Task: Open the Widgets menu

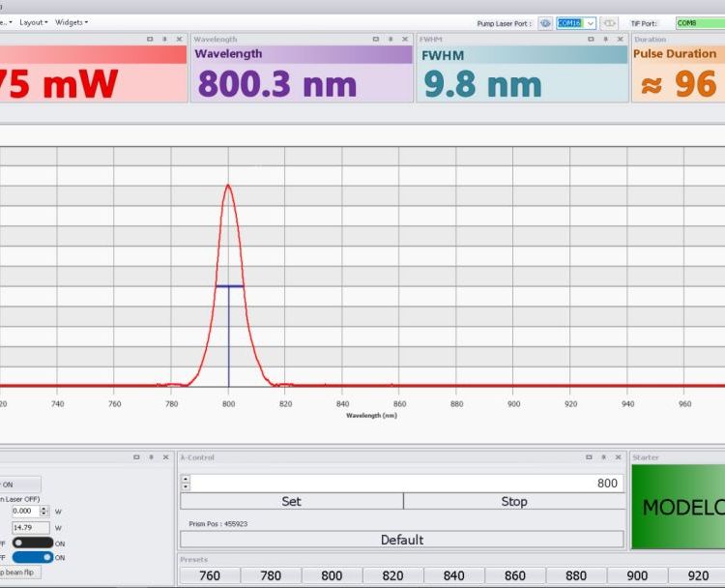Action: pyautogui.click(x=72, y=22)
